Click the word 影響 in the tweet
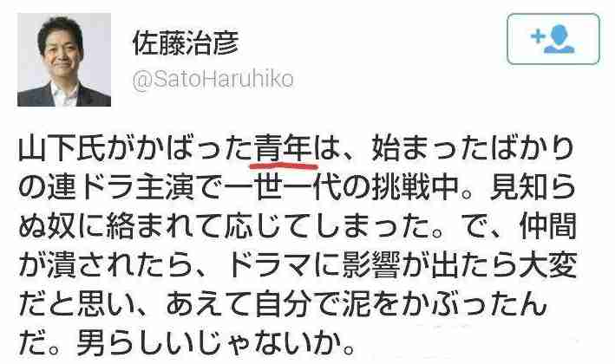Viewport: 615px width, 364px height. [371, 265]
